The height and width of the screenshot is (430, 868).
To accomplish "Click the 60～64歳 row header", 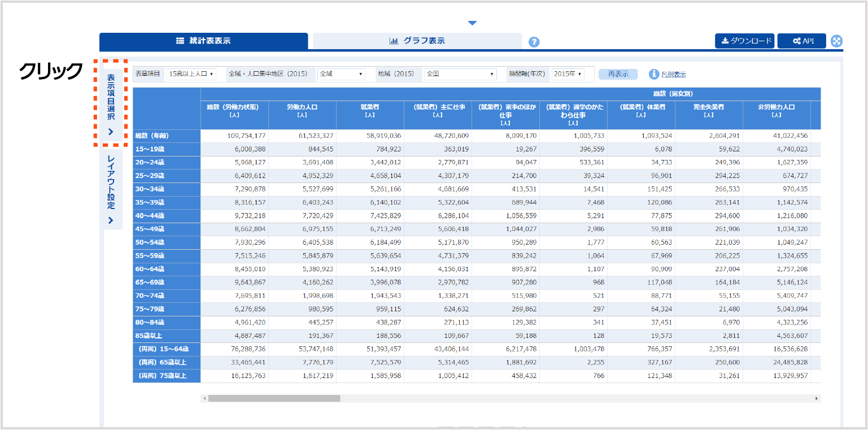I will [x=167, y=270].
